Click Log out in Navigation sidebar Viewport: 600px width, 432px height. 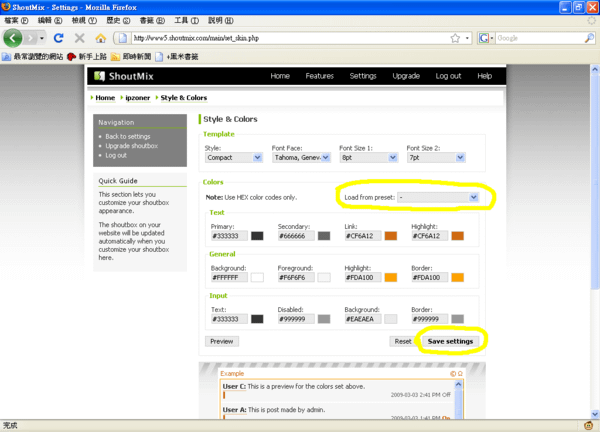tap(116, 155)
